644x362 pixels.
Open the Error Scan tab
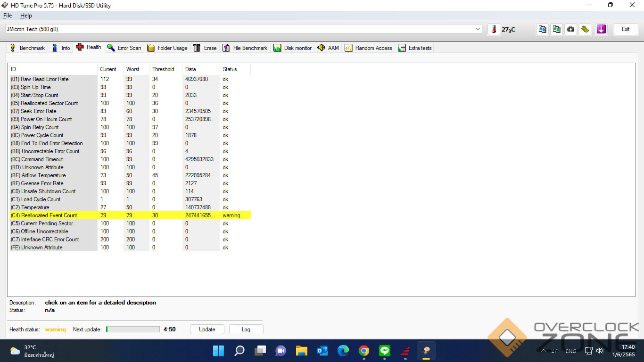124,48
